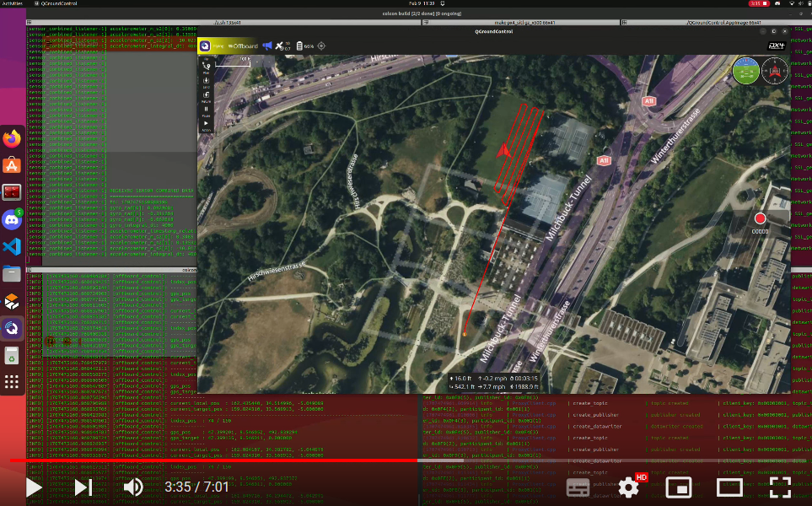Viewport: 812px width, 506px height.
Task: Click the orange home marker on map
Action: pos(465,334)
